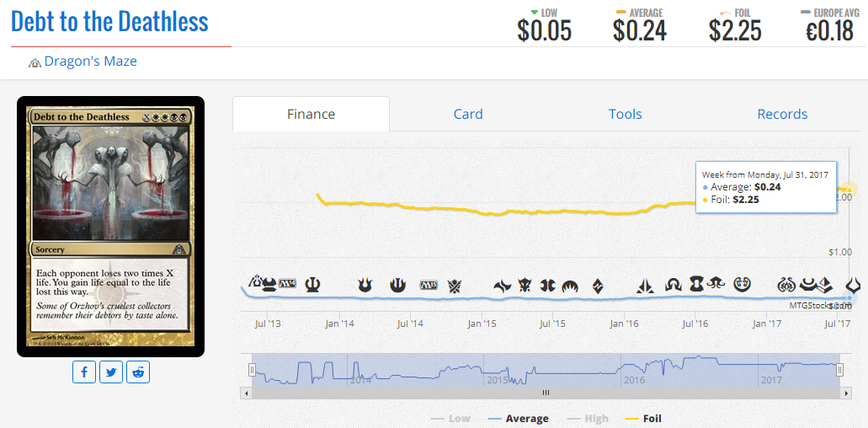Click the EUROPE AVG €0.18 stat
The width and height of the screenshot is (868, 428).
pyautogui.click(x=829, y=26)
